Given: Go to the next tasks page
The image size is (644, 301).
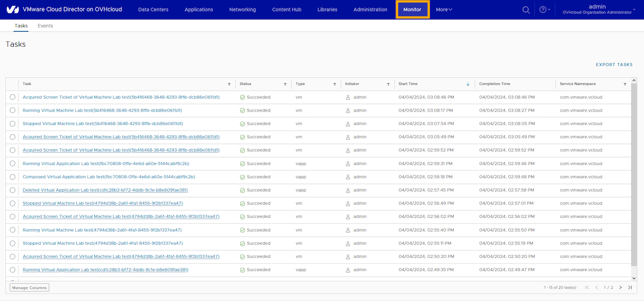Looking at the screenshot, I should pos(621,288).
